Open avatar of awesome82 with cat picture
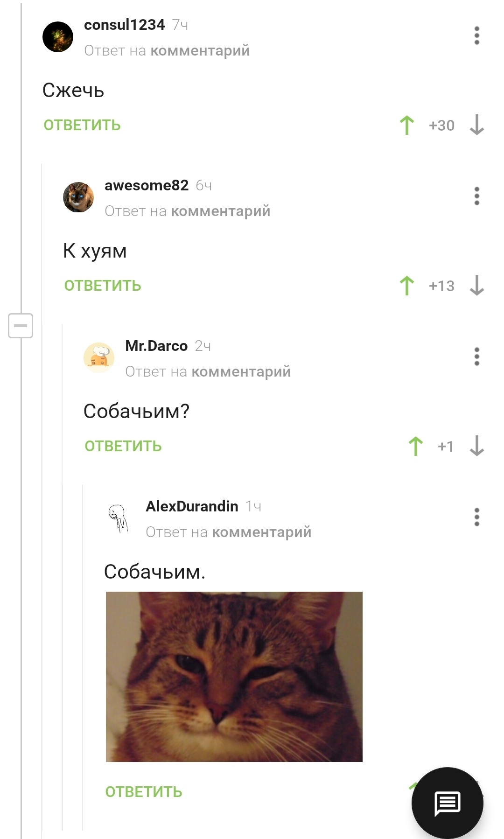504x839 pixels. [78, 197]
